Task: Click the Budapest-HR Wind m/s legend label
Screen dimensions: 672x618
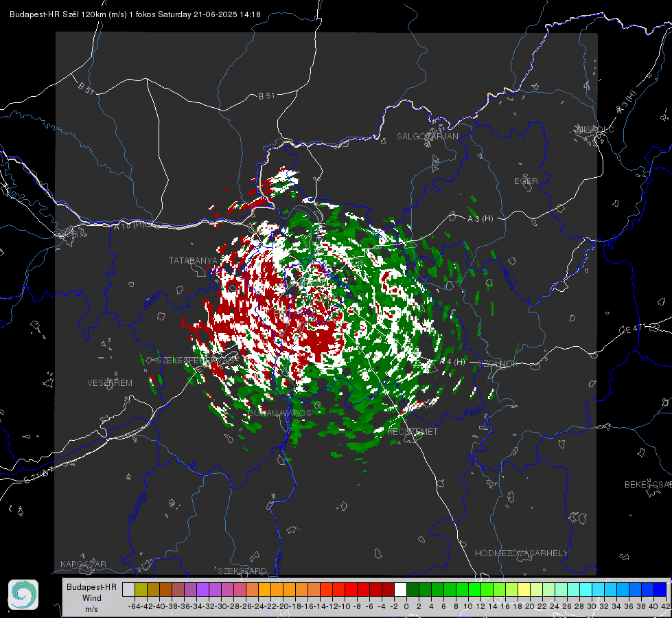Action: (x=91, y=598)
